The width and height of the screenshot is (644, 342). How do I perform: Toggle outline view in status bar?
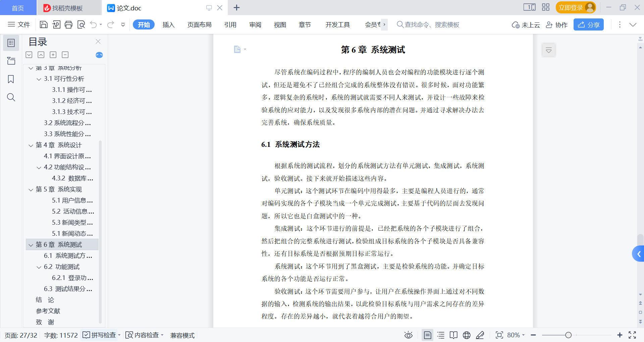(441, 335)
